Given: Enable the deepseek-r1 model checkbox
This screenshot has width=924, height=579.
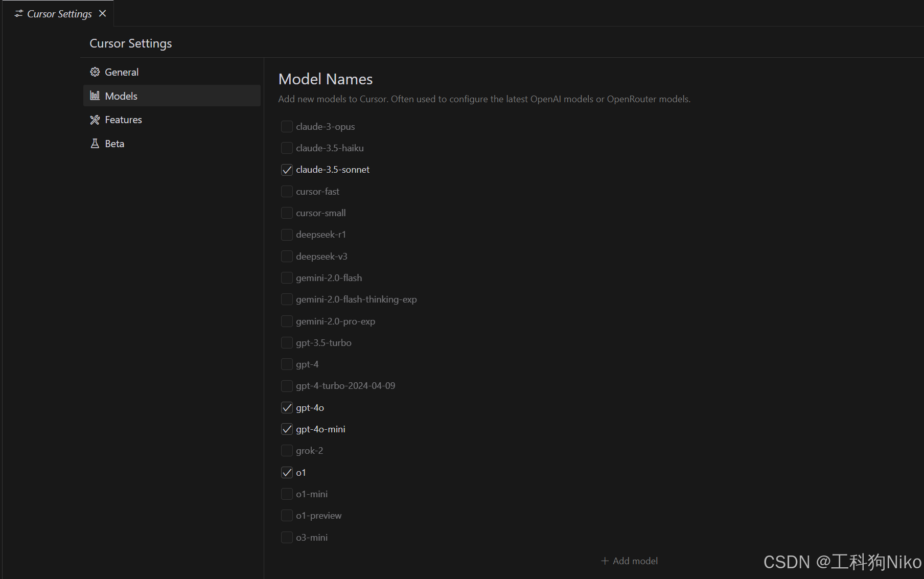Looking at the screenshot, I should click(287, 235).
